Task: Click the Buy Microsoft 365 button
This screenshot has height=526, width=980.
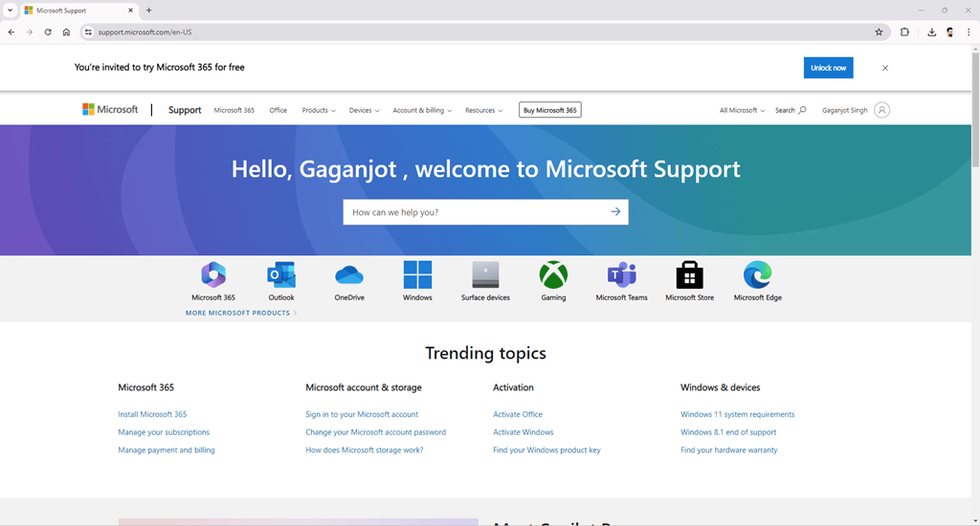Action: (x=550, y=110)
